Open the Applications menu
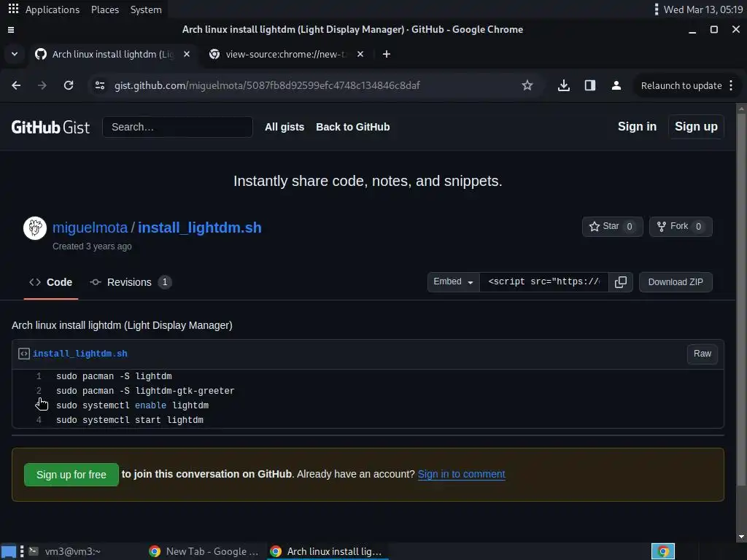Viewport: 747px width, 560px height. [x=53, y=9]
